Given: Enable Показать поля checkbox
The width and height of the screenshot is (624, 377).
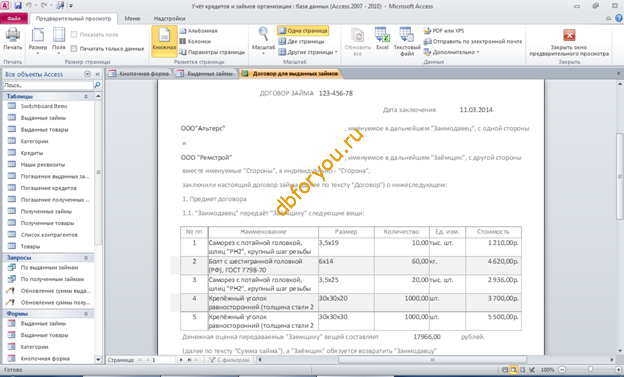Looking at the screenshot, I should point(74,35).
